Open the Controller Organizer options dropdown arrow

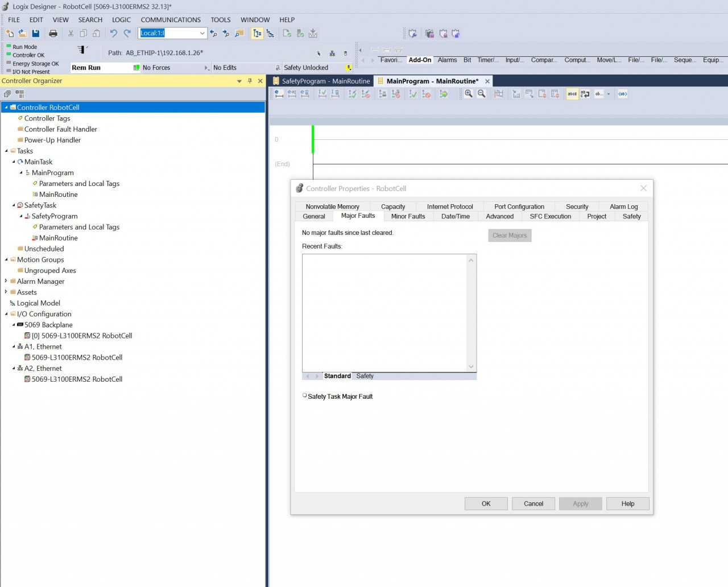point(239,81)
